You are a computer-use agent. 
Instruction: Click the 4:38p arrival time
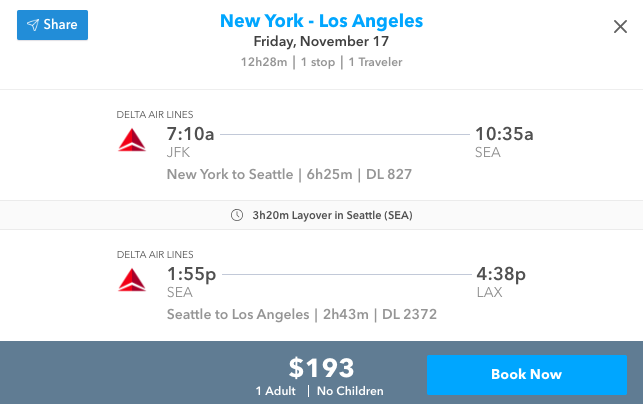(500, 274)
